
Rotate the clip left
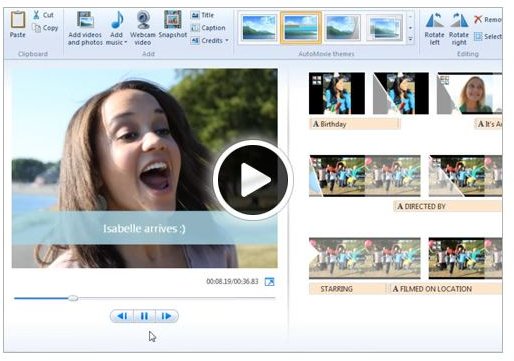[x=434, y=29]
